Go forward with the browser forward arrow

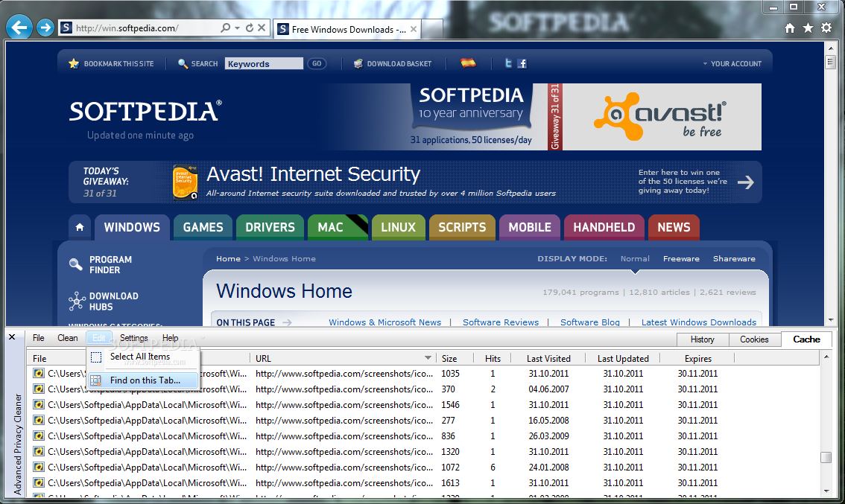[x=45, y=28]
